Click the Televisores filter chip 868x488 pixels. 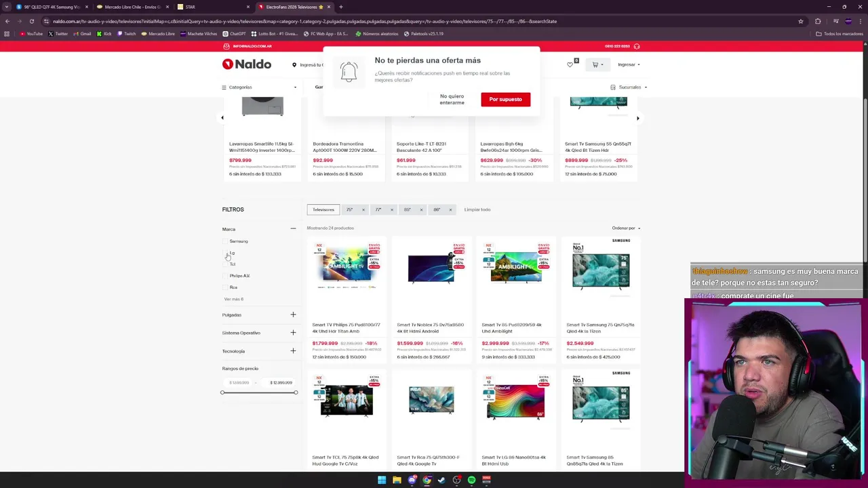[x=323, y=209]
